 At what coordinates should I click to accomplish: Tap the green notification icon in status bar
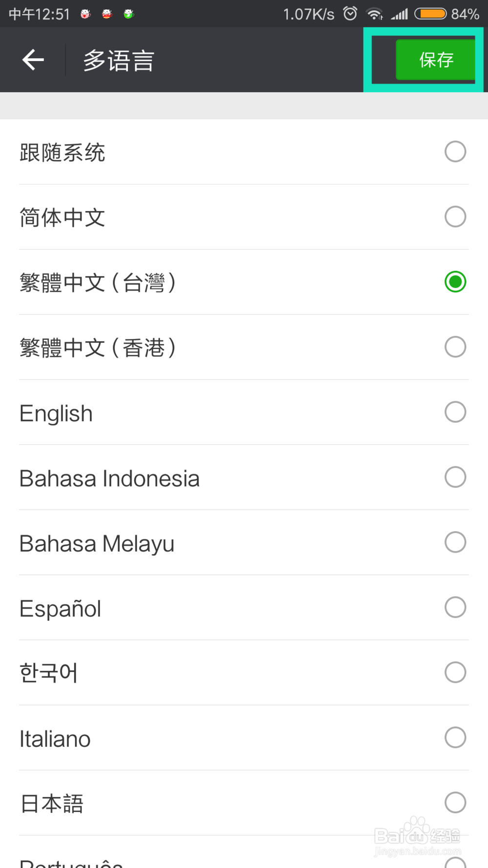point(128,14)
